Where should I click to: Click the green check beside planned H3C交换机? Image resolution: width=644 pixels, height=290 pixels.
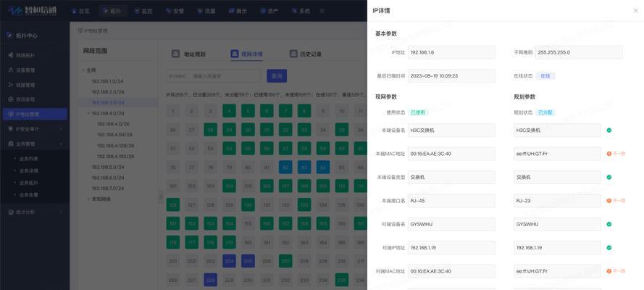click(609, 130)
